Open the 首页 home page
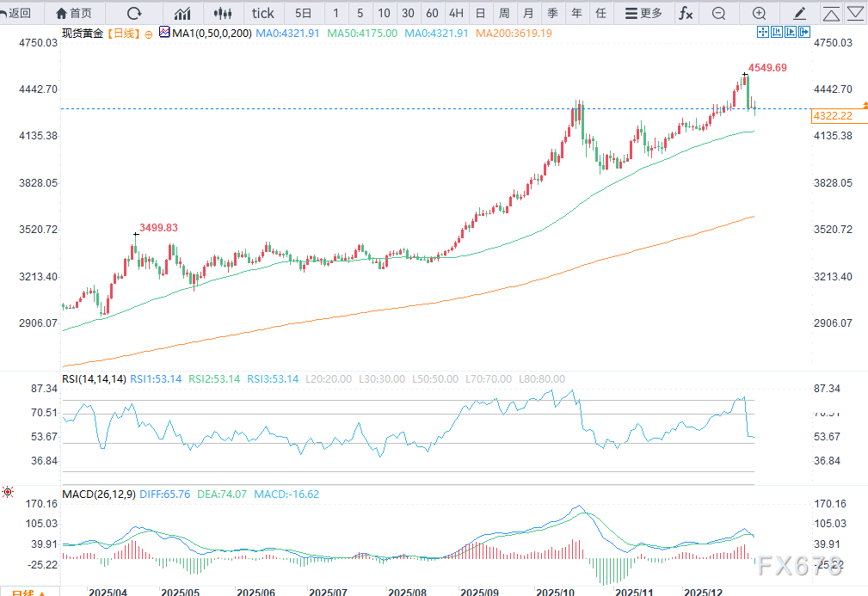This screenshot has width=868, height=596. [73, 13]
